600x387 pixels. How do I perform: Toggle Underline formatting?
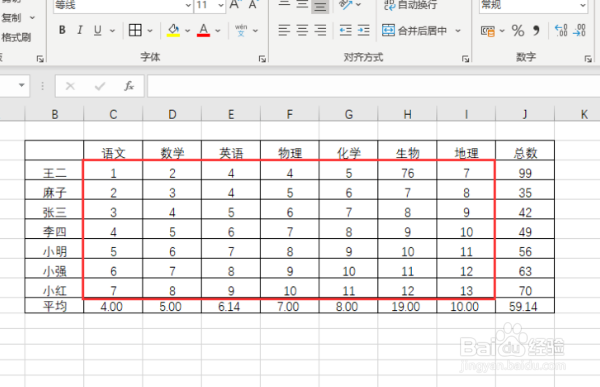98,30
